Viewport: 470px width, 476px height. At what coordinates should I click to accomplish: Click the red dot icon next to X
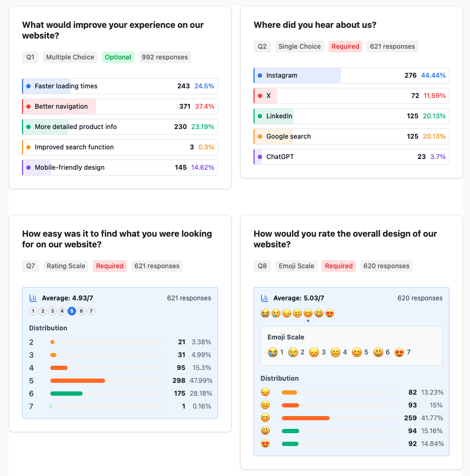click(x=261, y=96)
